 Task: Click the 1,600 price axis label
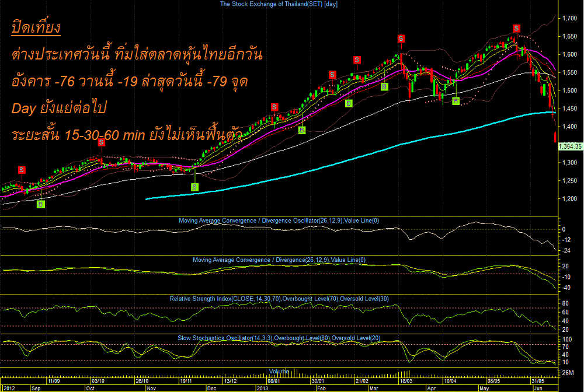coord(570,54)
